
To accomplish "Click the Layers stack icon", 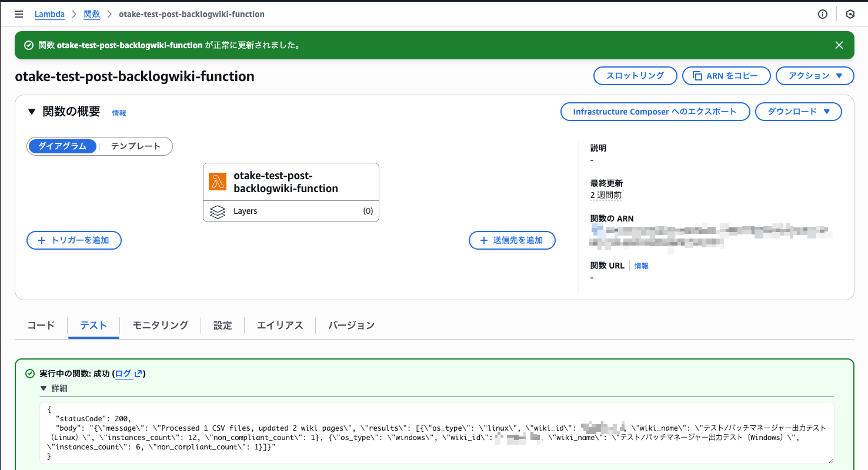I will click(218, 211).
